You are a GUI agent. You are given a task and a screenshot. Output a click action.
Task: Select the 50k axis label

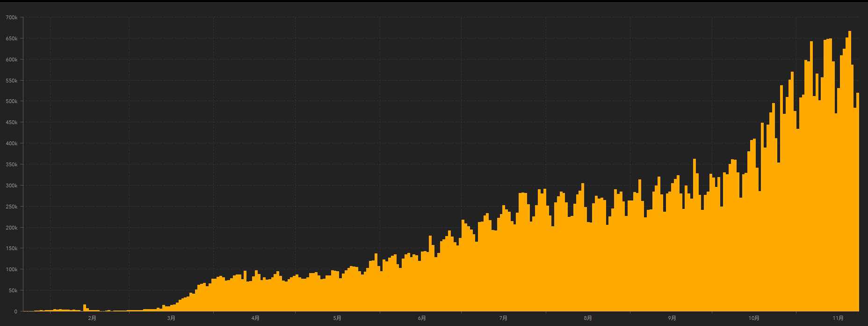coord(13,290)
